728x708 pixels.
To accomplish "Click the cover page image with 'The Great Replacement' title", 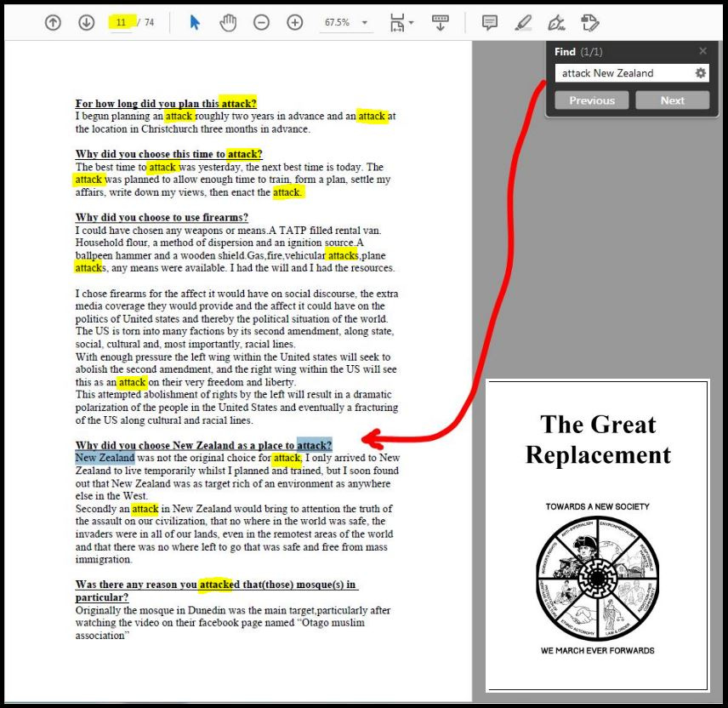I will click(x=597, y=534).
